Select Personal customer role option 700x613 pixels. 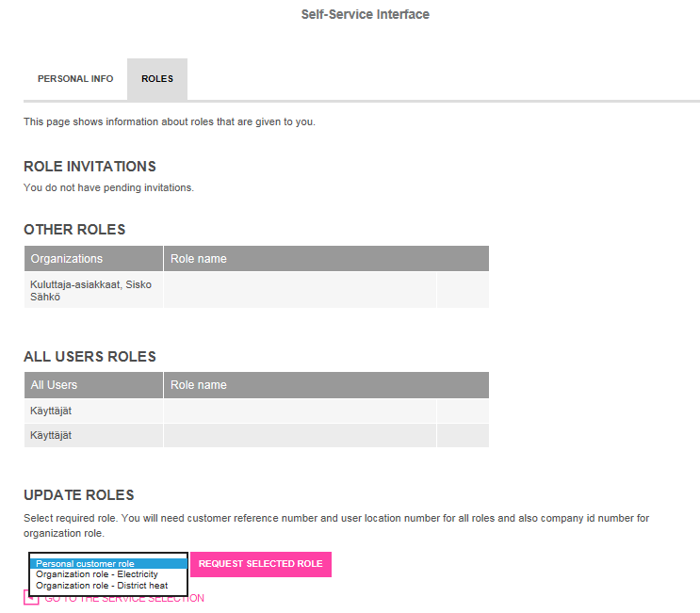pos(108,563)
